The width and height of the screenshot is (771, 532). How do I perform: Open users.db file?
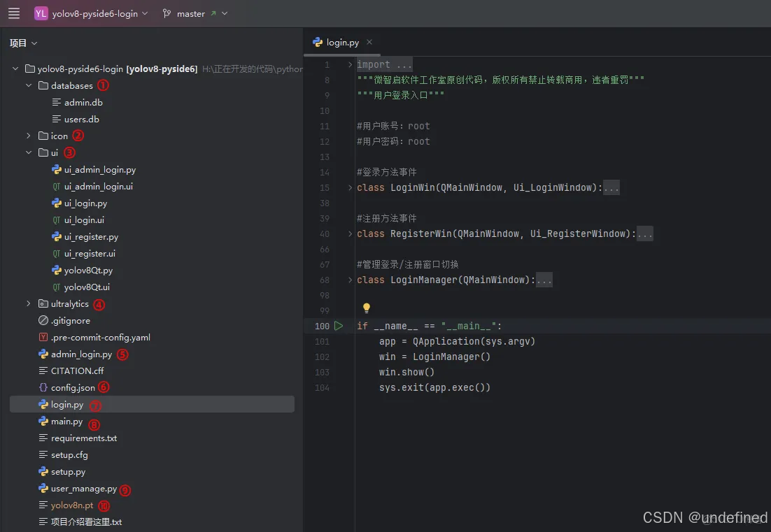[82, 119]
